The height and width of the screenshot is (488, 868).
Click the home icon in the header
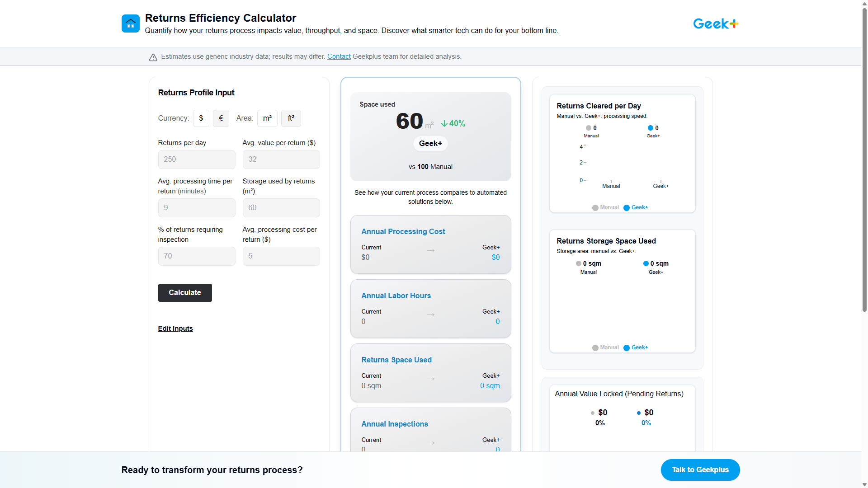pyautogui.click(x=130, y=23)
